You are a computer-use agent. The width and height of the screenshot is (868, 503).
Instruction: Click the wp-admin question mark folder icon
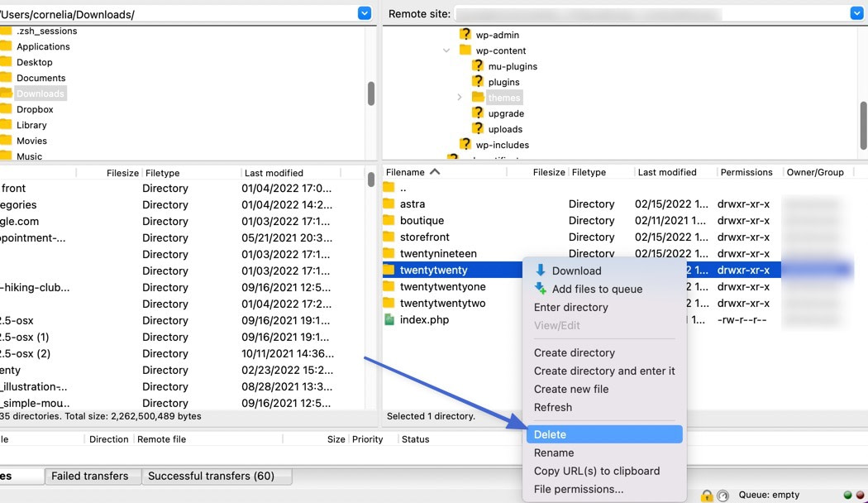[465, 35]
